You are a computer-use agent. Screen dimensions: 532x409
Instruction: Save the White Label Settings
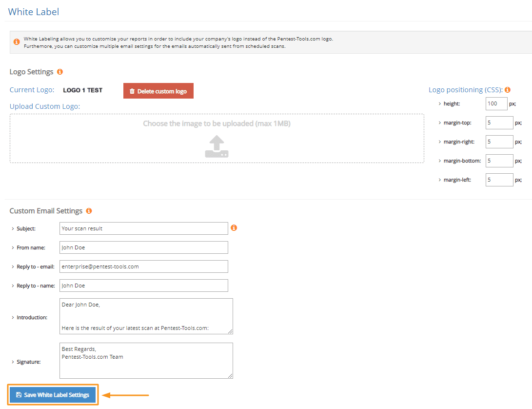pos(53,395)
